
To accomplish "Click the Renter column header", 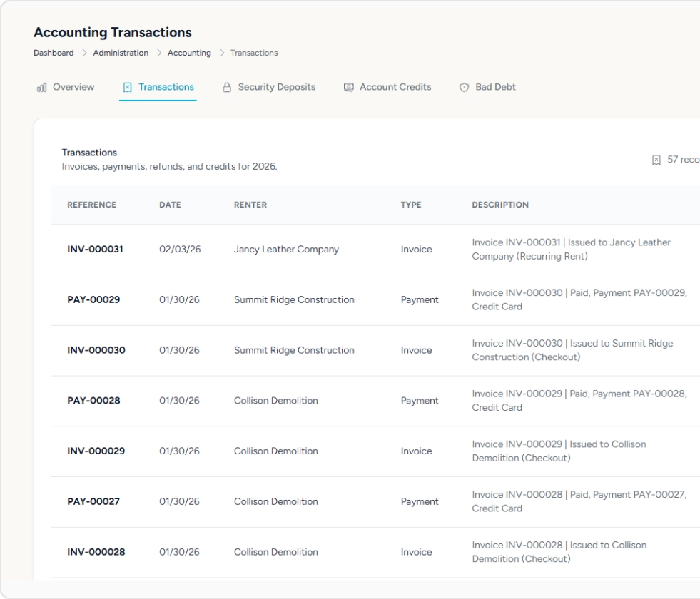I will tap(250, 205).
